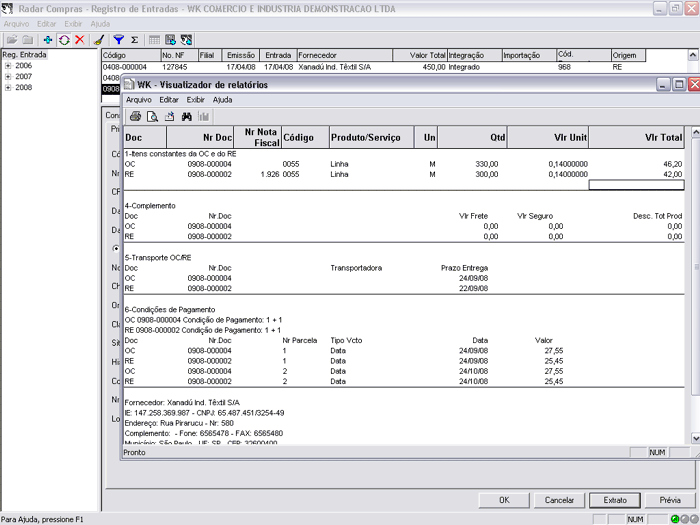This screenshot has width=700, height=525.
Task: Click the blue cross add-record icon
Action: 48,39
